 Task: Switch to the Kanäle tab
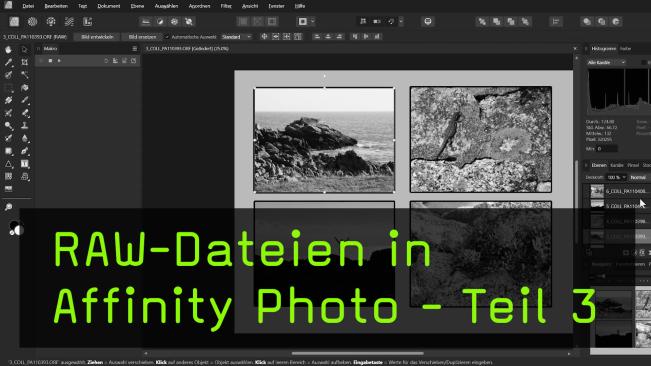click(617, 165)
